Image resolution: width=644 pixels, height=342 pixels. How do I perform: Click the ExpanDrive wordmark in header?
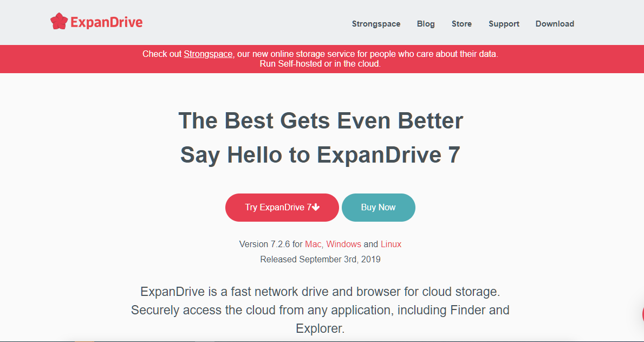click(x=106, y=22)
